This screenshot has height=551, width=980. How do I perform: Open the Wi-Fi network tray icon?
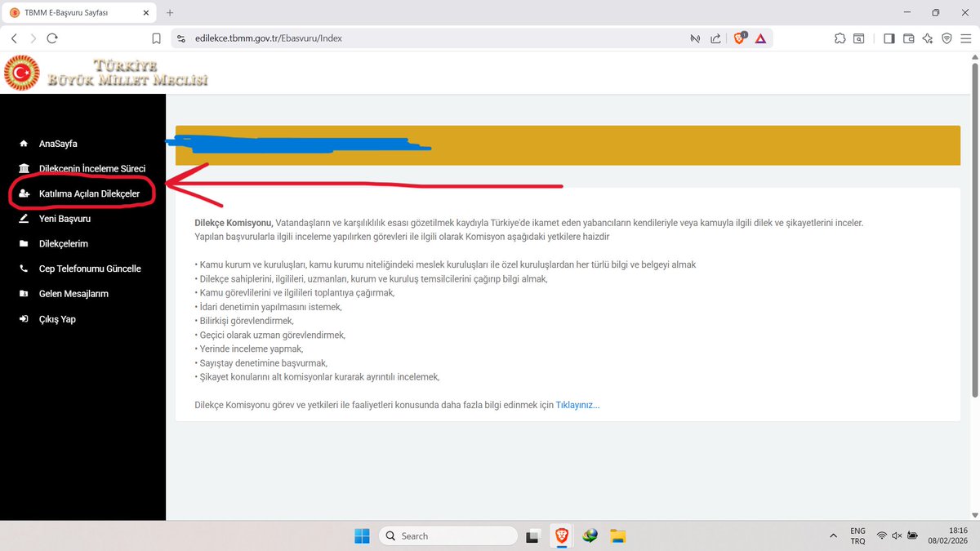(x=882, y=535)
